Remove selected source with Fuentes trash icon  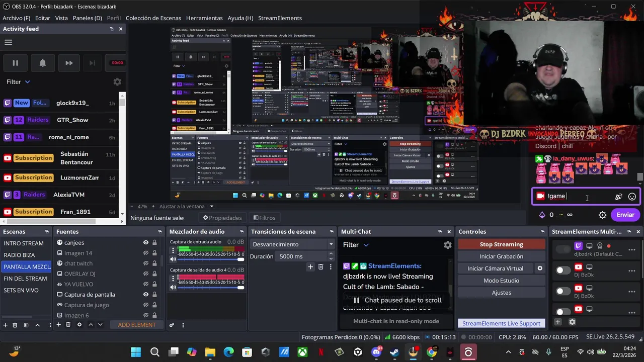click(68, 325)
